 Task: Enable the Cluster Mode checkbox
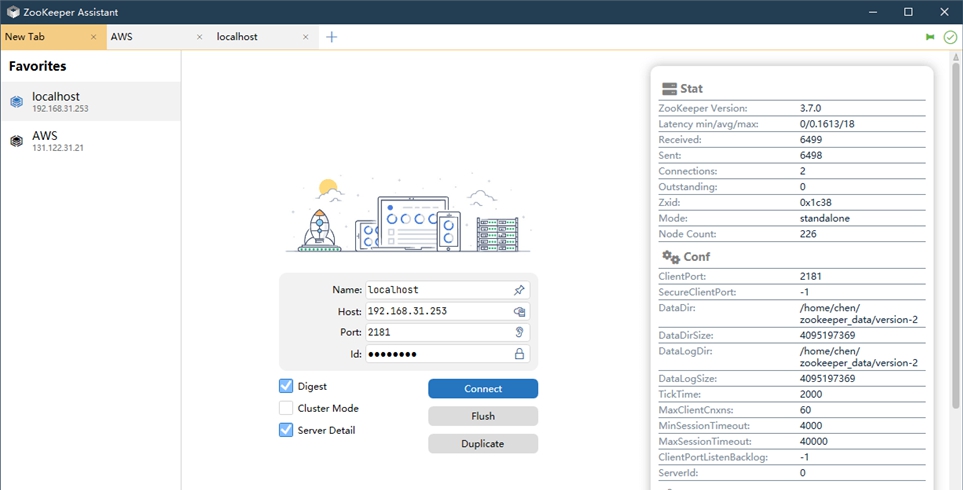tap(286, 408)
